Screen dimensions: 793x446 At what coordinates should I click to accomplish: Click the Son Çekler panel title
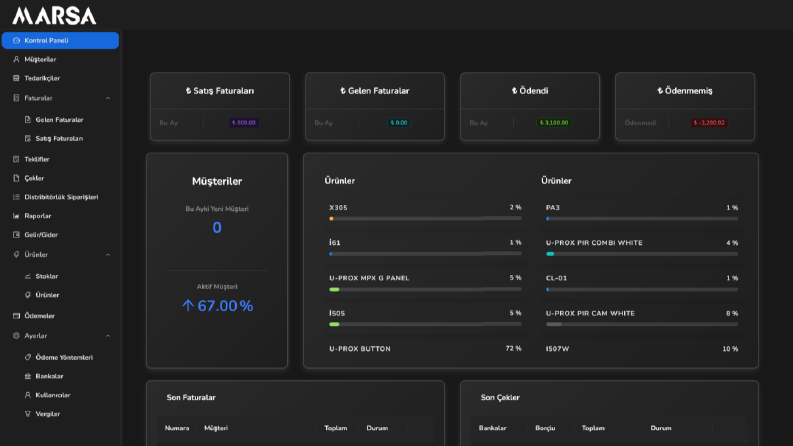[500, 397]
